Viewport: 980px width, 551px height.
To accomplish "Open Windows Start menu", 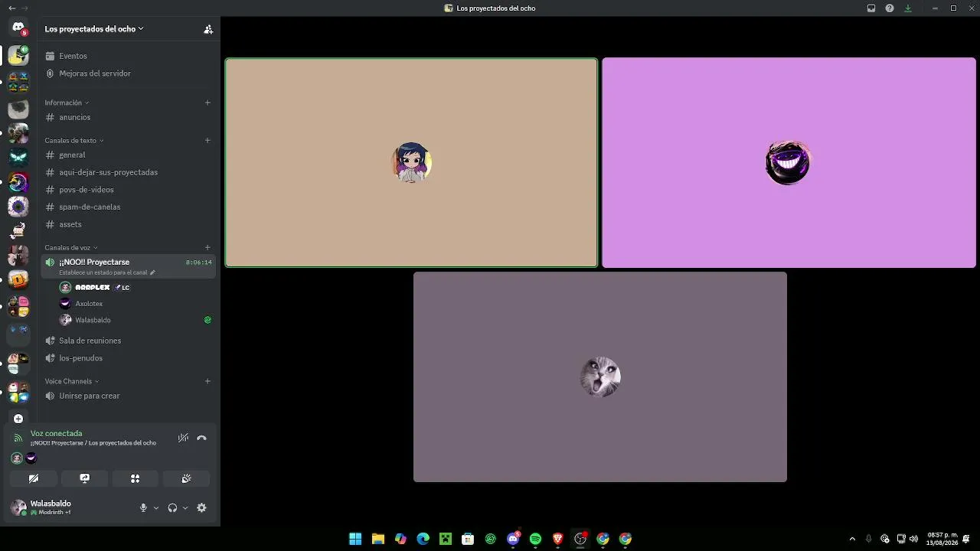I will [355, 539].
